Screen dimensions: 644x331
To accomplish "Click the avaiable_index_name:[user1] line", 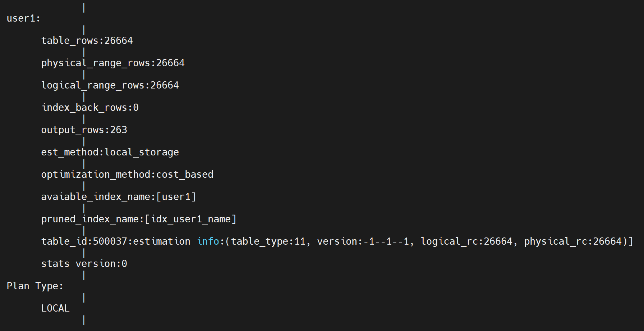I will (119, 197).
